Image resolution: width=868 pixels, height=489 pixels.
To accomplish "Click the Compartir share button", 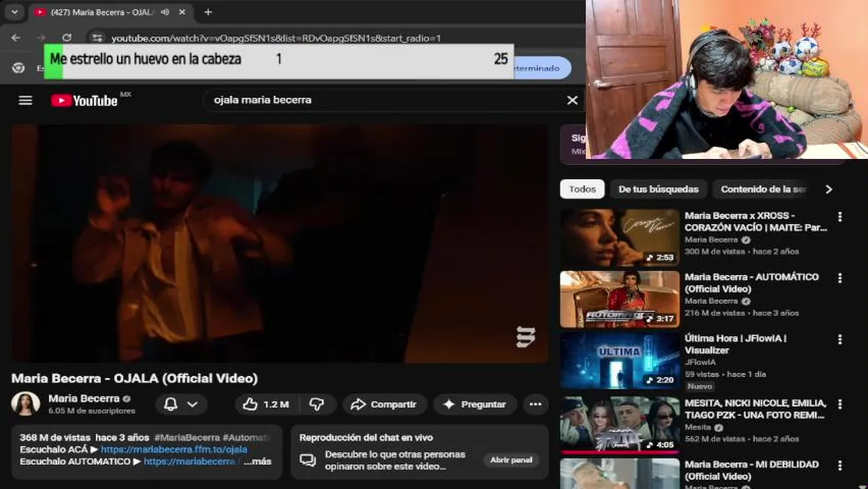I will 384,404.
